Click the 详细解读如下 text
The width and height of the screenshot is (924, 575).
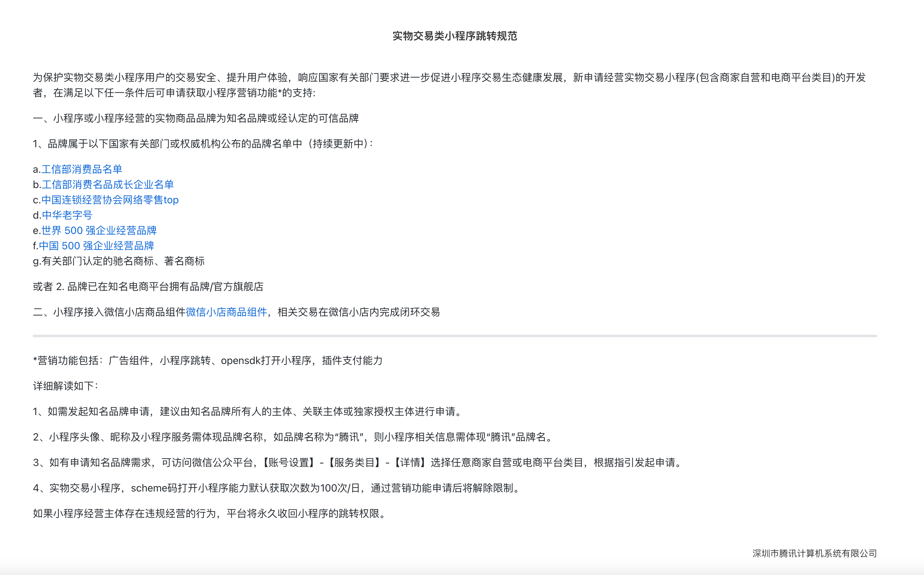(x=65, y=386)
